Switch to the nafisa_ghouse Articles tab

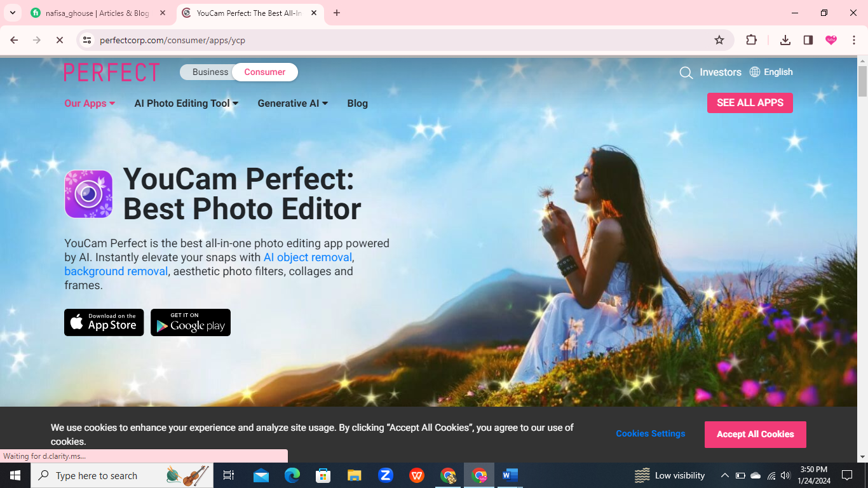pos(97,13)
